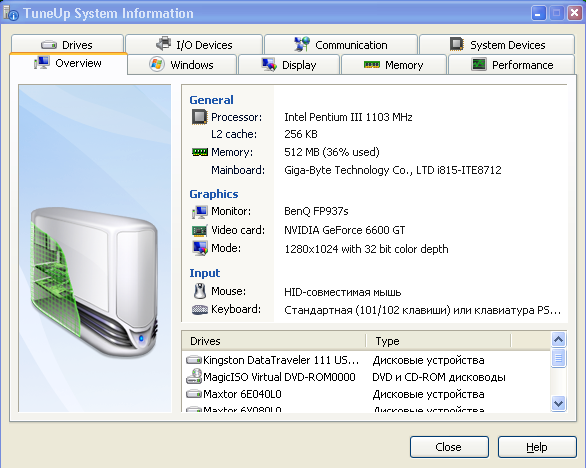Click the '1280x1024 with 32 bit color depth' text
Image resolution: width=586 pixels, height=468 pixels.
point(366,249)
